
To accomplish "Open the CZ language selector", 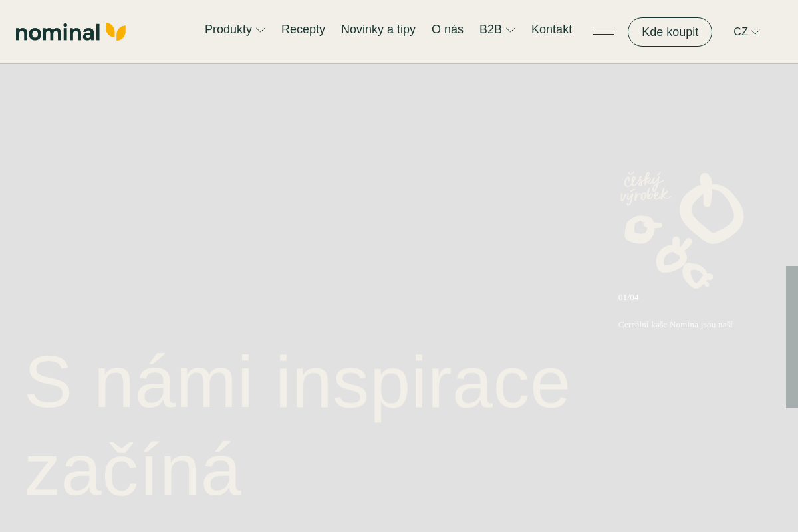I will tap(746, 31).
